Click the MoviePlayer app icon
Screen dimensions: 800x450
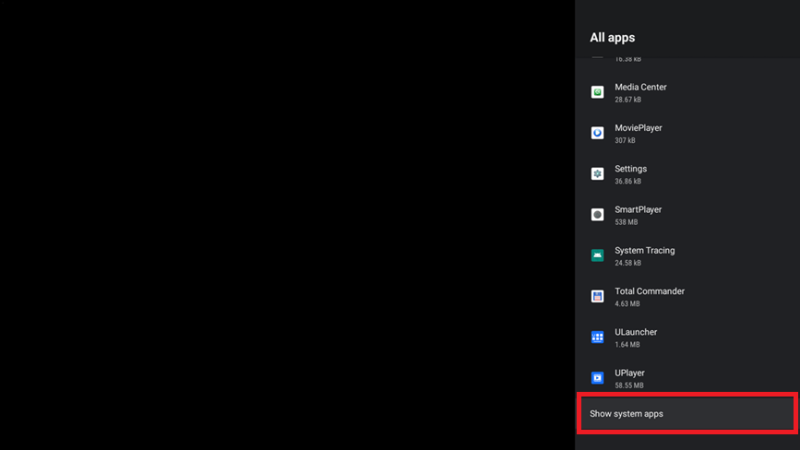tap(597, 133)
